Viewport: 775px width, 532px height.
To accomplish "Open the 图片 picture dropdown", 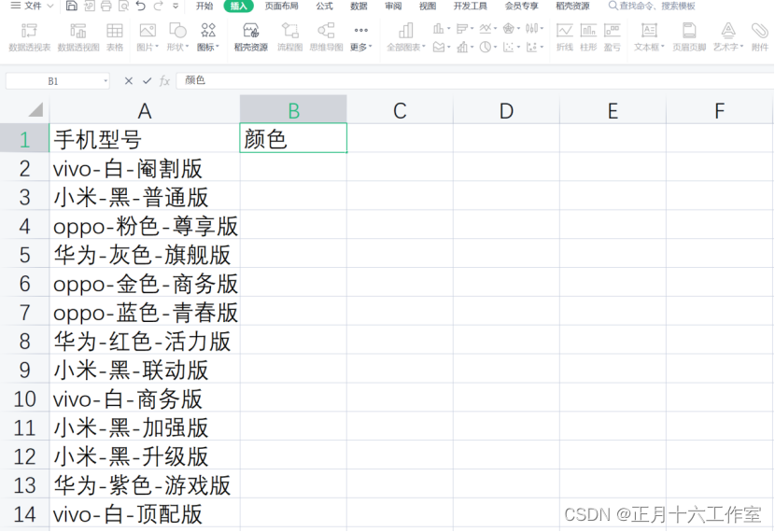I will (148, 37).
